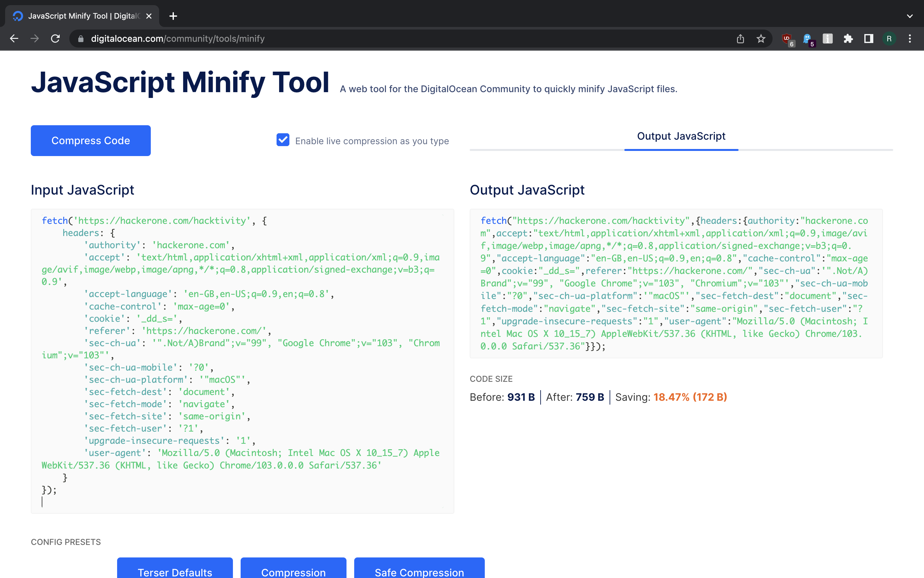924x578 pixels.
Task: Click the Saving 18.47% (172 B) text
Action: [671, 397]
